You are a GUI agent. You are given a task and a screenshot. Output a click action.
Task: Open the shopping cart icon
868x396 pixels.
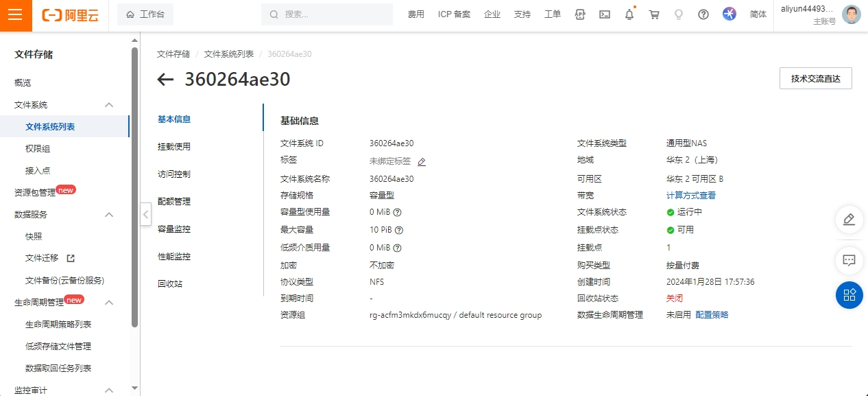tap(653, 14)
